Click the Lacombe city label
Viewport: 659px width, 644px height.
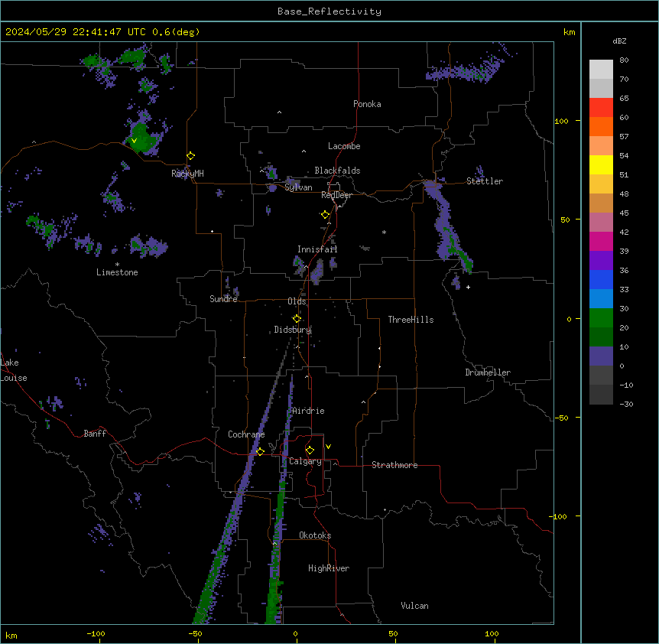pyautogui.click(x=344, y=146)
